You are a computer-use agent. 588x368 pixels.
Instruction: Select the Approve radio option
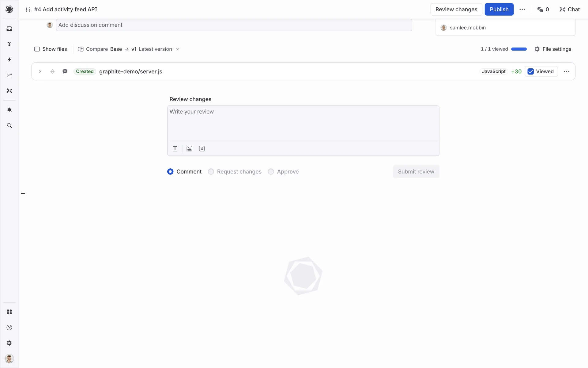click(x=271, y=171)
